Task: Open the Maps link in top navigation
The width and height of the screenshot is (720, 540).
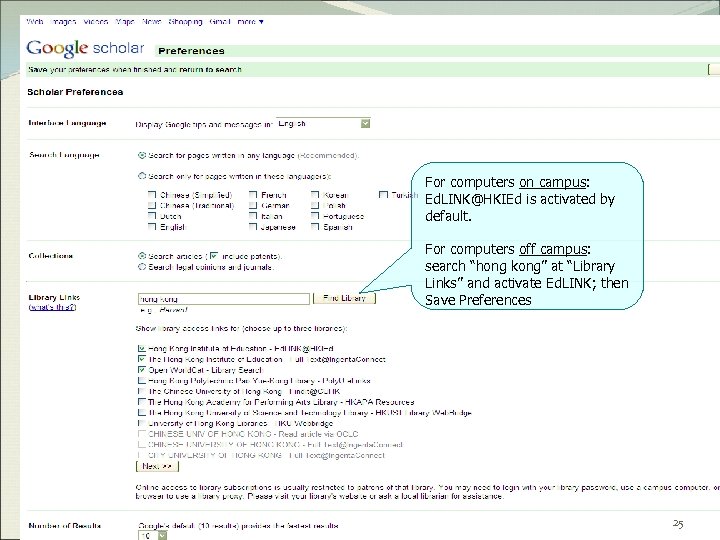Action: (x=125, y=22)
